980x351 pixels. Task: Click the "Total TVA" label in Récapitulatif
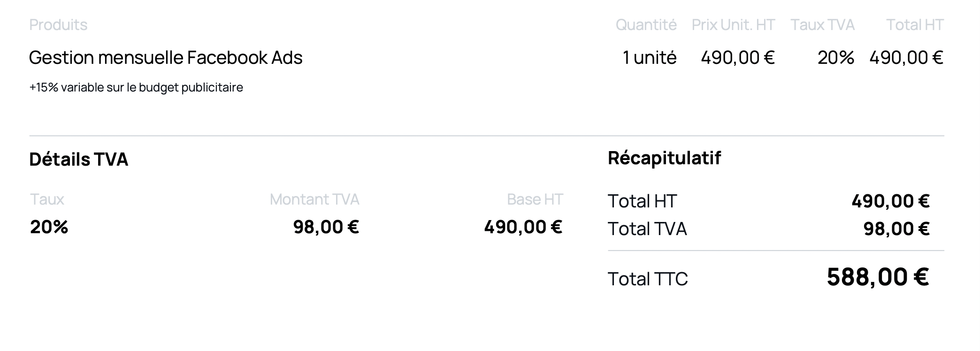tap(647, 229)
